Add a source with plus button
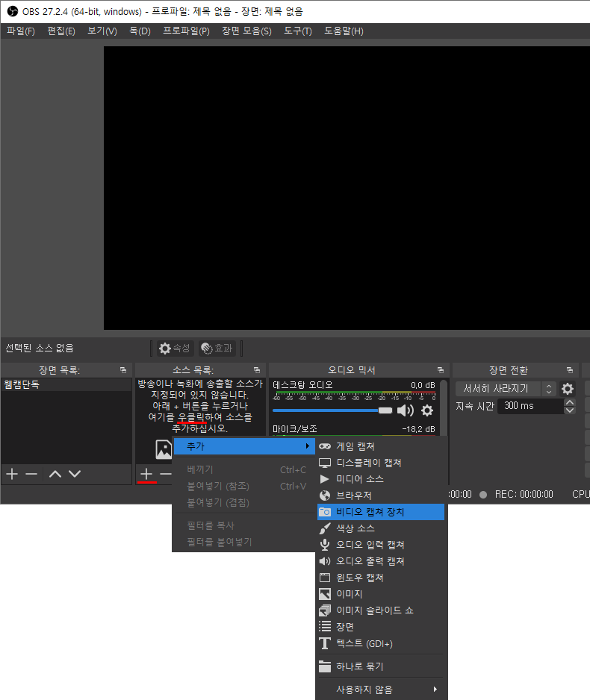The height and width of the screenshot is (700, 590). 146,474
